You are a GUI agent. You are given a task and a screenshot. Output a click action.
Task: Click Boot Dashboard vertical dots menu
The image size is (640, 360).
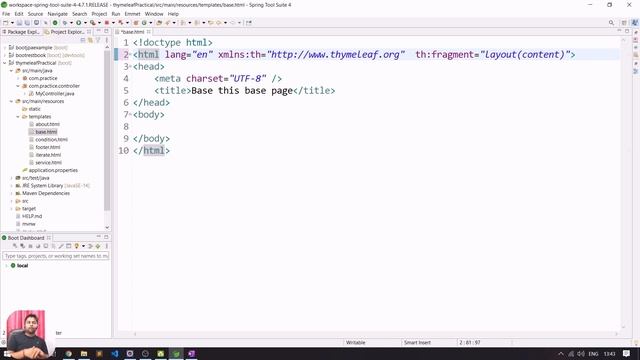pos(107,246)
